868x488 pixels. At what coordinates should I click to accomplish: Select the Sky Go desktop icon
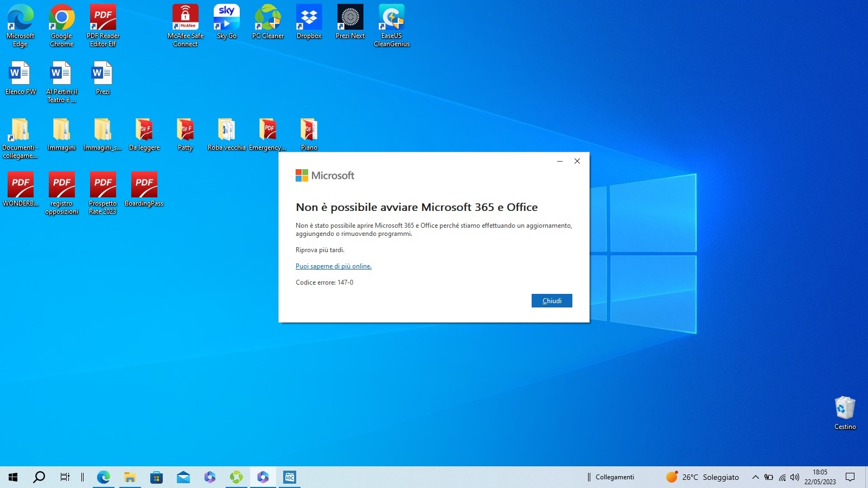[x=227, y=22]
